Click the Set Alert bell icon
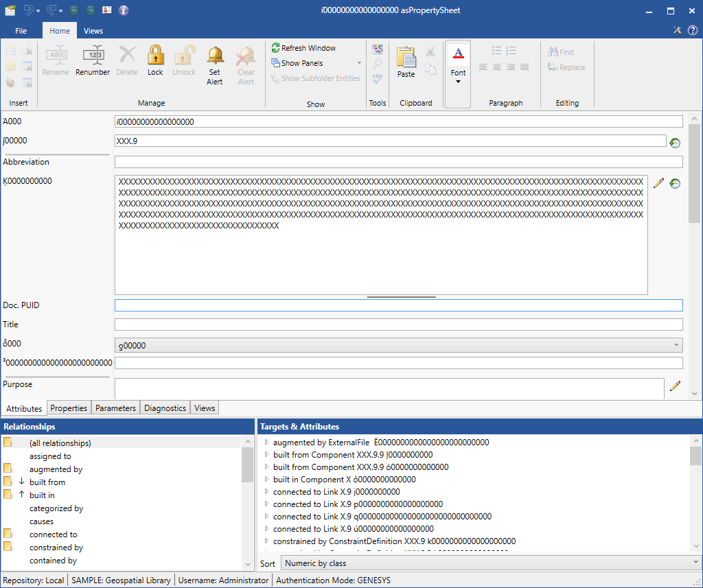 tap(215, 56)
